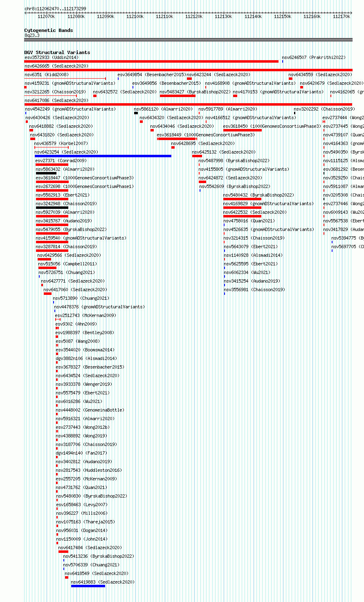
Task: Open variant nsv3933378 (Wenger2019)
Action: [x=84, y=384]
